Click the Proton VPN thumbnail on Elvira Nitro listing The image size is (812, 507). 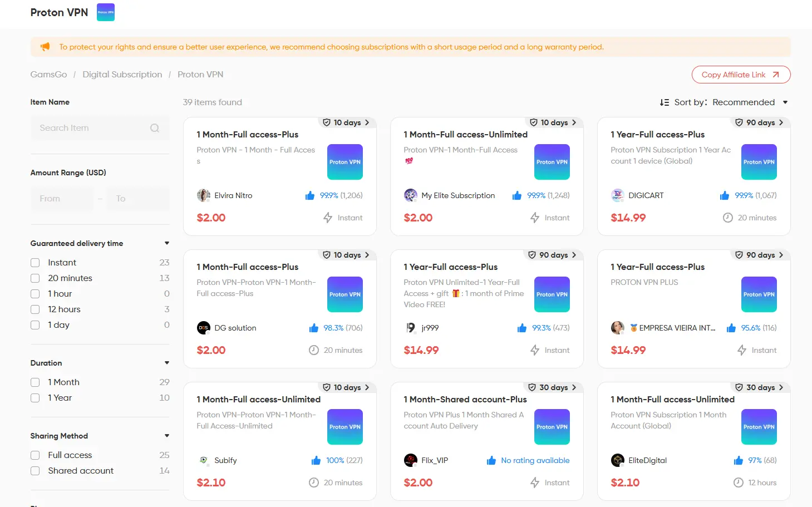click(345, 162)
